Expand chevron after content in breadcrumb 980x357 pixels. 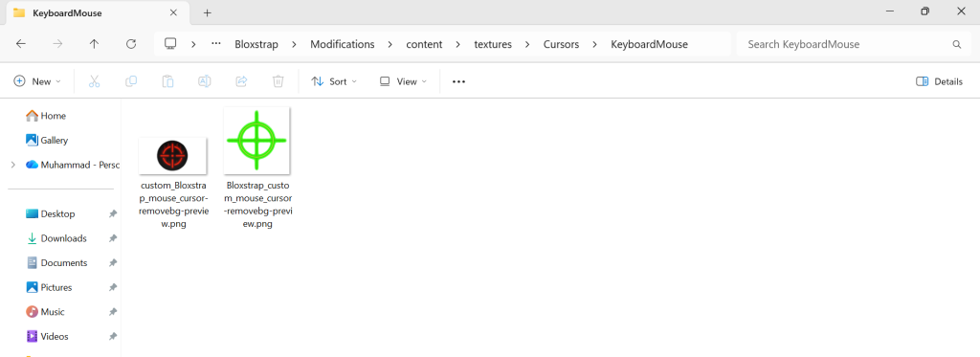(x=458, y=44)
